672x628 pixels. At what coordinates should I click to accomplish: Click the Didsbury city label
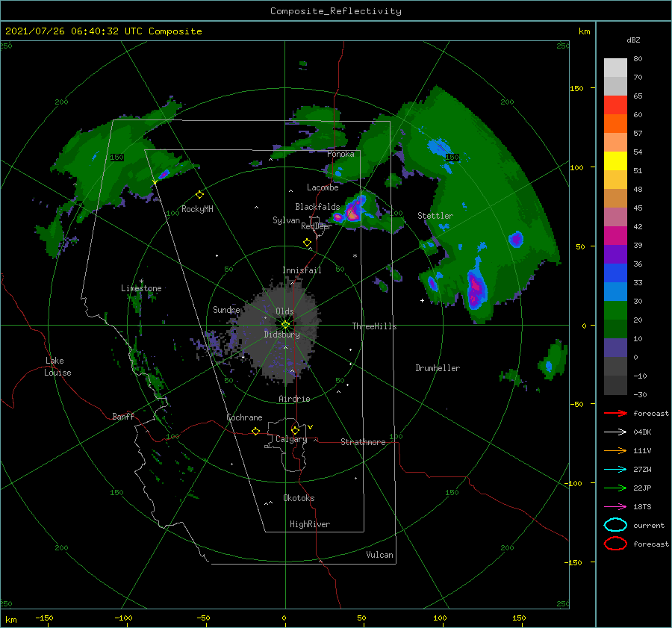(281, 335)
